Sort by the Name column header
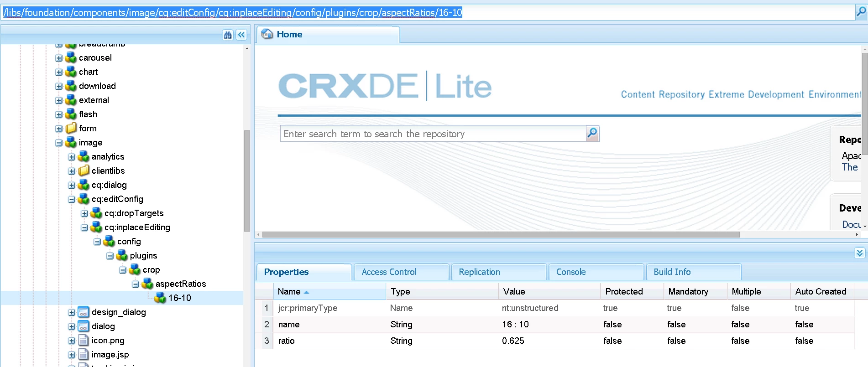The width and height of the screenshot is (868, 367). pyautogui.click(x=329, y=291)
